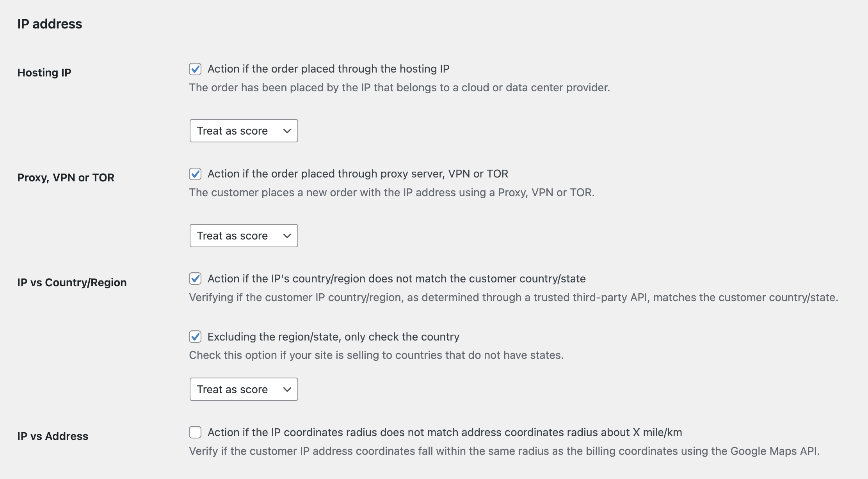Toggle the IP country/region mismatch checkbox
This screenshot has width=868, height=479.
195,279
